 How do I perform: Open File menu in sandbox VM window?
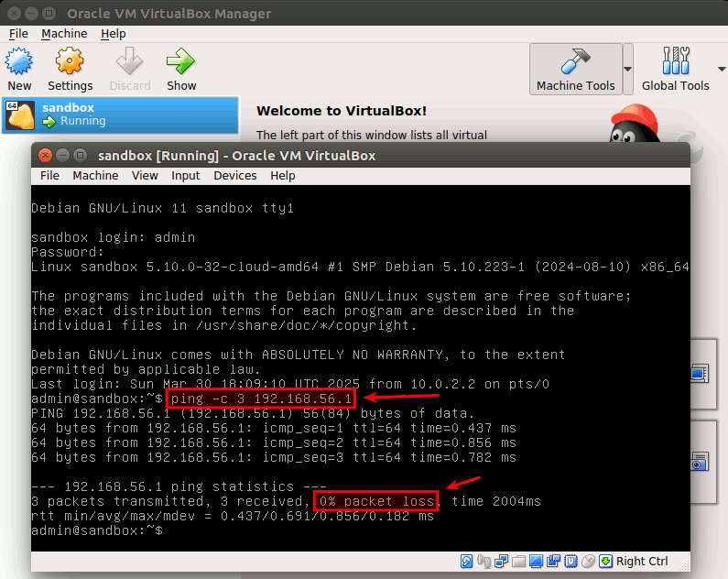(x=49, y=176)
